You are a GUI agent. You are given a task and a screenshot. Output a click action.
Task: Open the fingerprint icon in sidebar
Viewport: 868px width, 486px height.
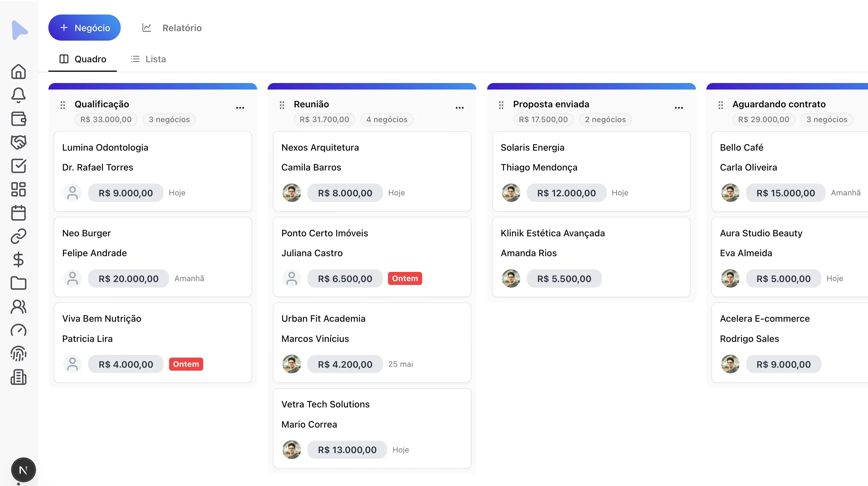(x=18, y=354)
